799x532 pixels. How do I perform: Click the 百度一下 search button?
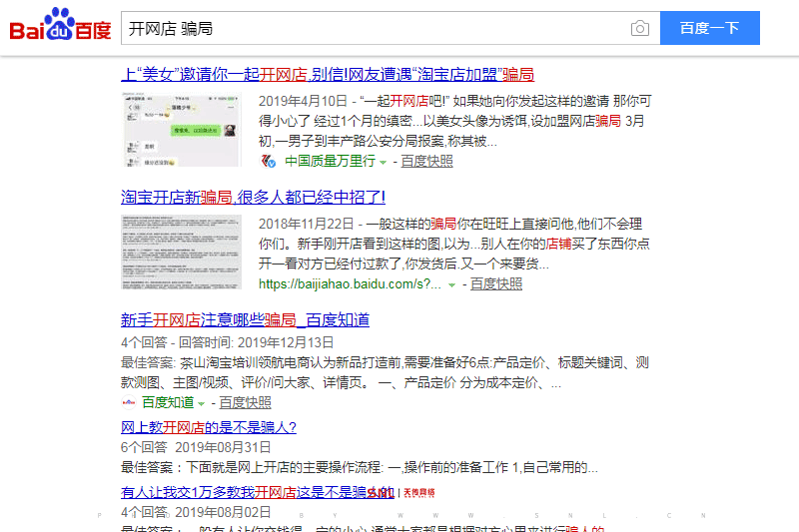(x=709, y=28)
